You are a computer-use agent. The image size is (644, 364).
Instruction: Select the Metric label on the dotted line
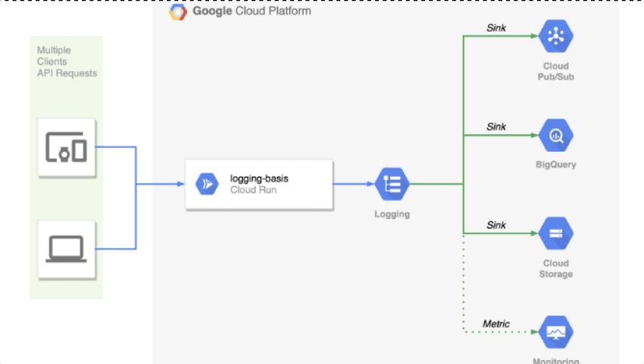496,324
